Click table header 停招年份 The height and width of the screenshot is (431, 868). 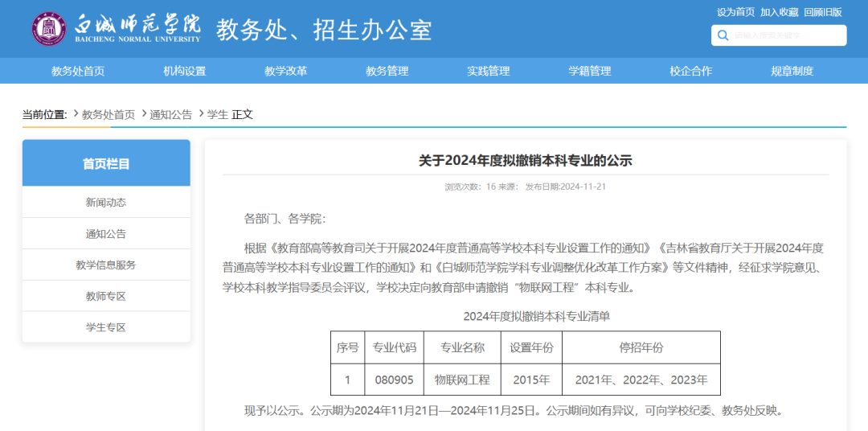[x=641, y=347]
